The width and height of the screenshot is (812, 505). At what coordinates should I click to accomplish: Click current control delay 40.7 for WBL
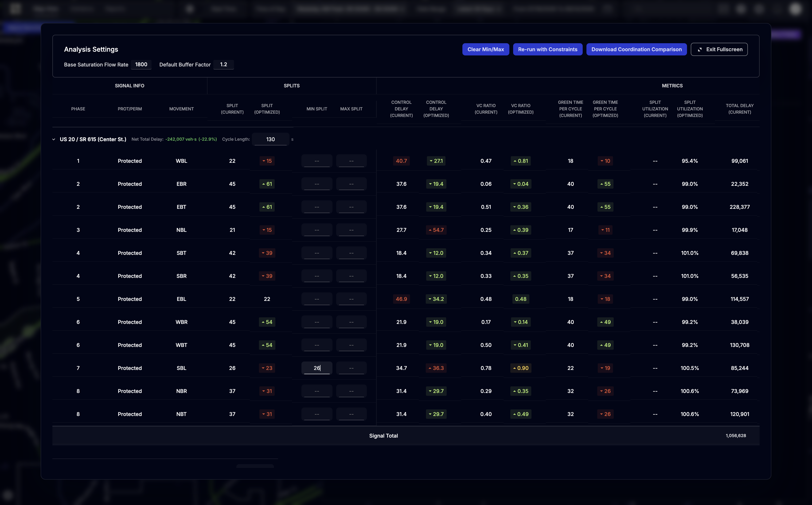pos(401,161)
